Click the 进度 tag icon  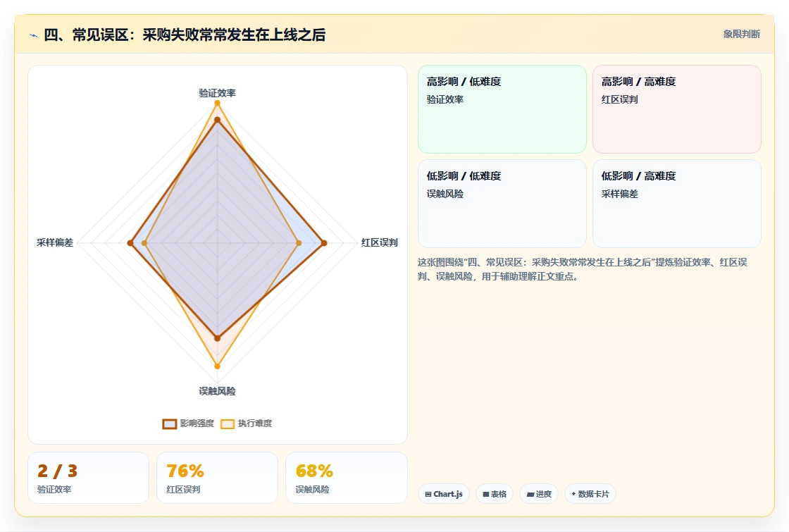click(530, 494)
